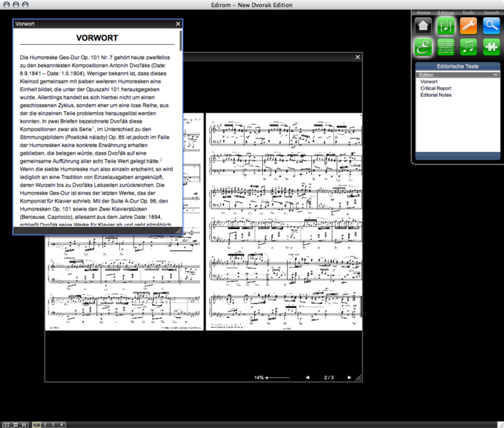Go to previous page of the score

[308, 377]
